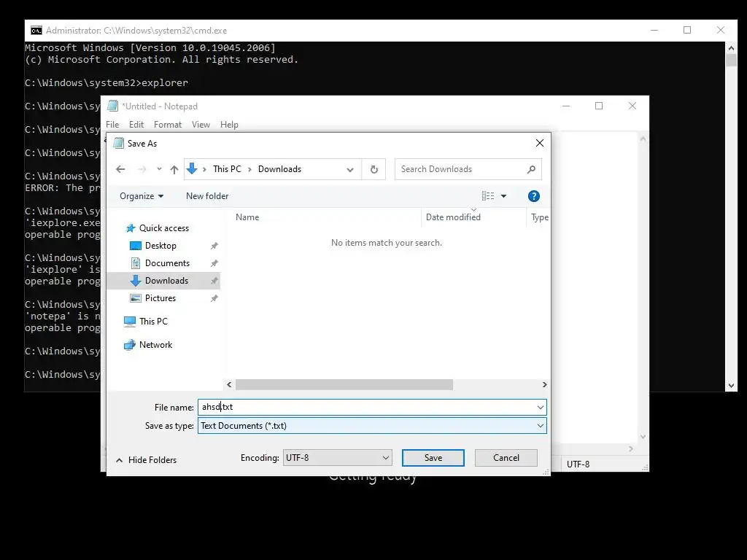Screen dimensions: 747x560
Task: Click the Save button
Action: 433,458
